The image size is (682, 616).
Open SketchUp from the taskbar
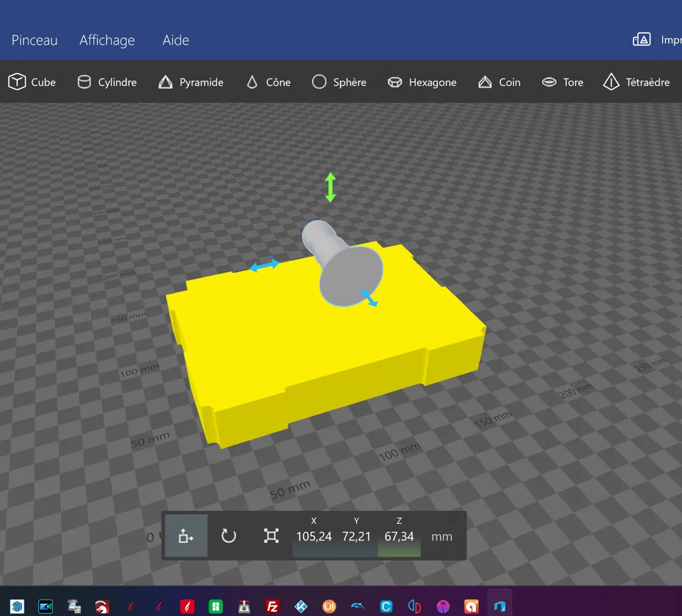click(17, 606)
